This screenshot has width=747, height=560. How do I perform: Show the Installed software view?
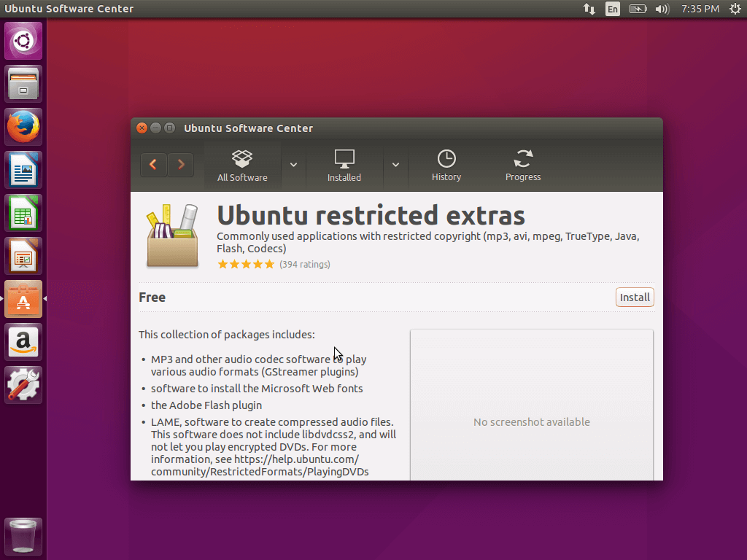344,166
